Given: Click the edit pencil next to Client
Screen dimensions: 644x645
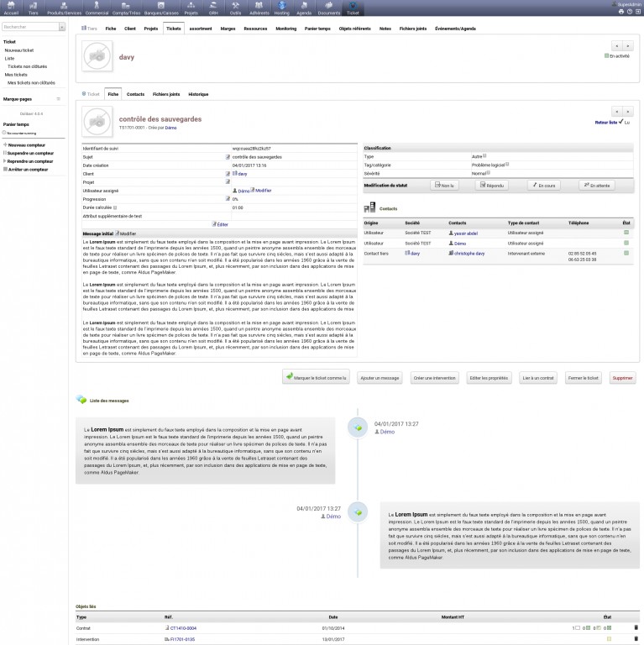Looking at the screenshot, I should click(228, 174).
